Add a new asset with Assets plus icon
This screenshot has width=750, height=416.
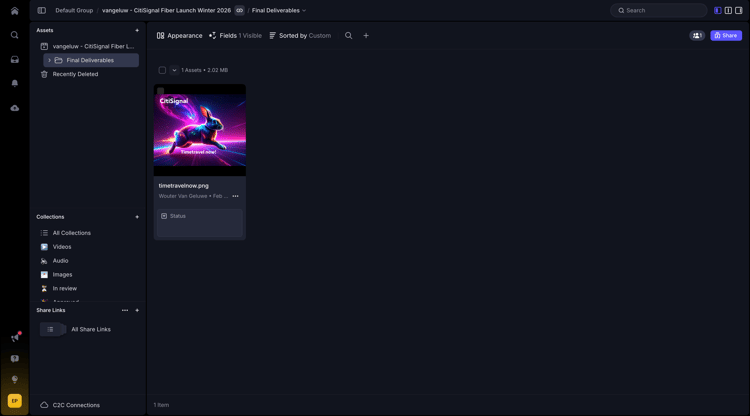click(x=137, y=30)
